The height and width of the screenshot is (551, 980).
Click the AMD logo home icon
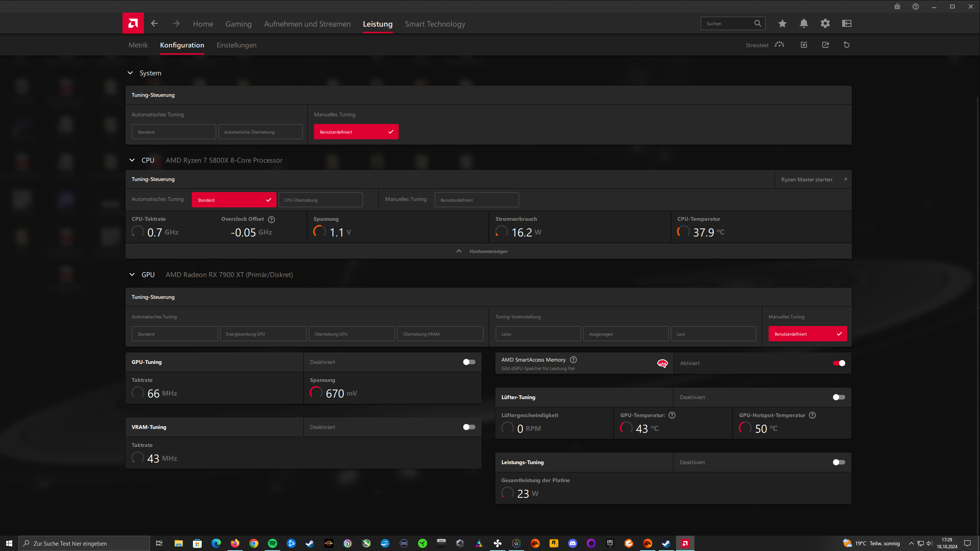point(133,23)
